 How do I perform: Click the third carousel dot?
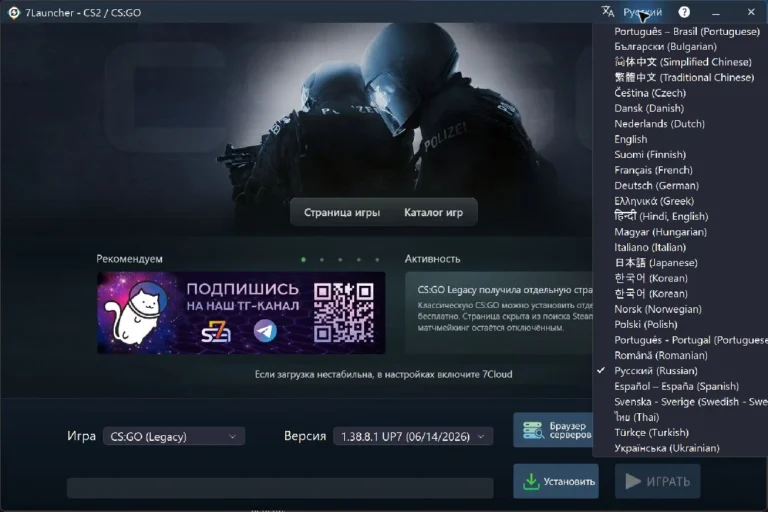(x=340, y=259)
